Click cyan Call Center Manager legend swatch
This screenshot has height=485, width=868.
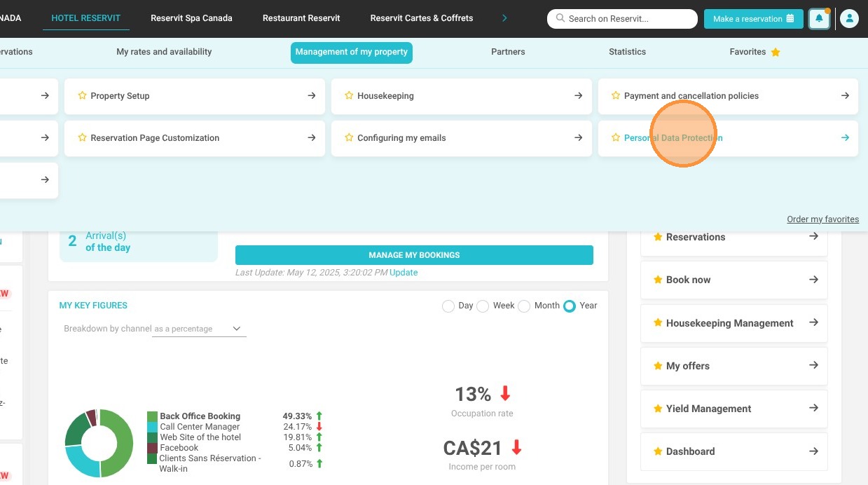[152, 427]
